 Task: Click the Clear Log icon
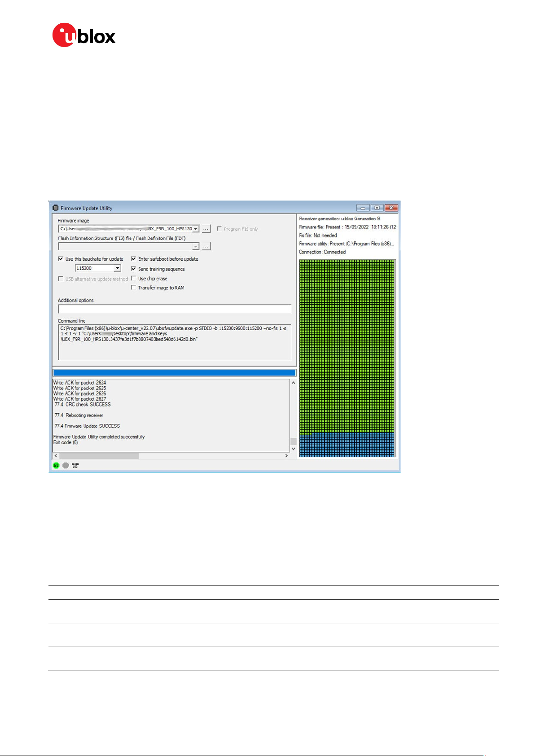[x=75, y=465]
